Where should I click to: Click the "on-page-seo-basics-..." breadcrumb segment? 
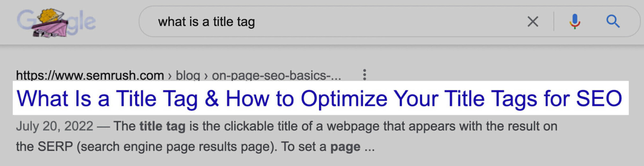pos(276,75)
